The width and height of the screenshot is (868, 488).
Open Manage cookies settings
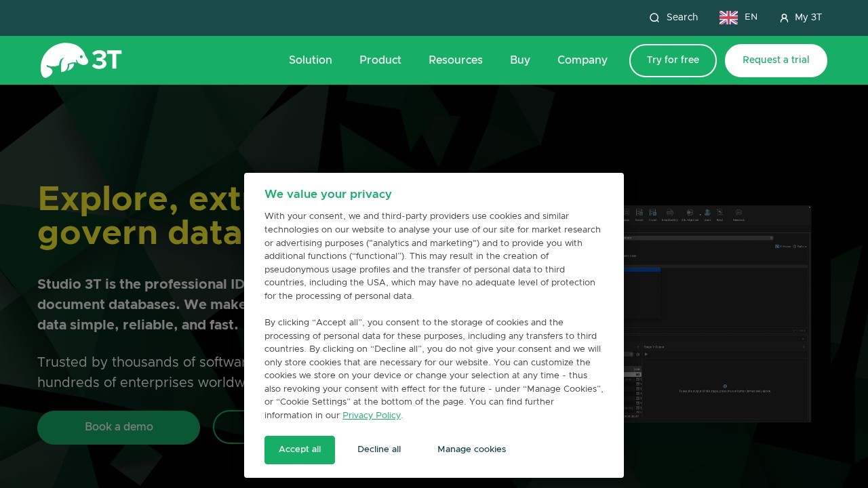(x=471, y=450)
